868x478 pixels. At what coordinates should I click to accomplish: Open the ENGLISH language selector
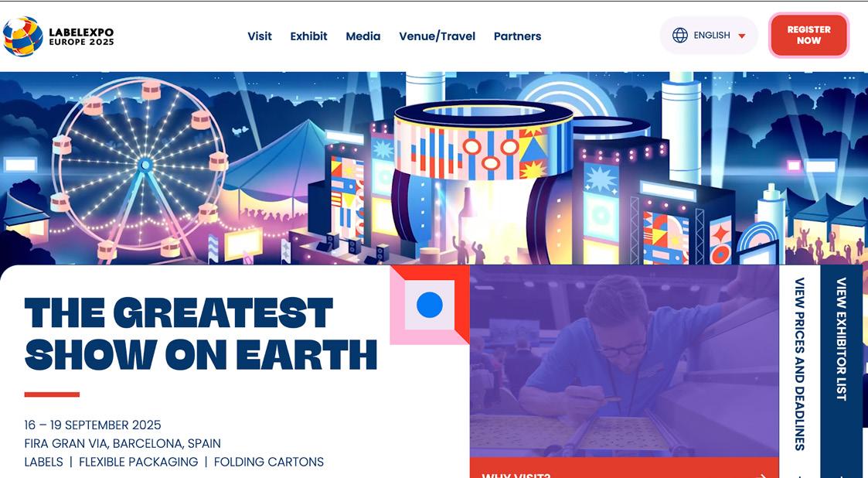tap(709, 36)
